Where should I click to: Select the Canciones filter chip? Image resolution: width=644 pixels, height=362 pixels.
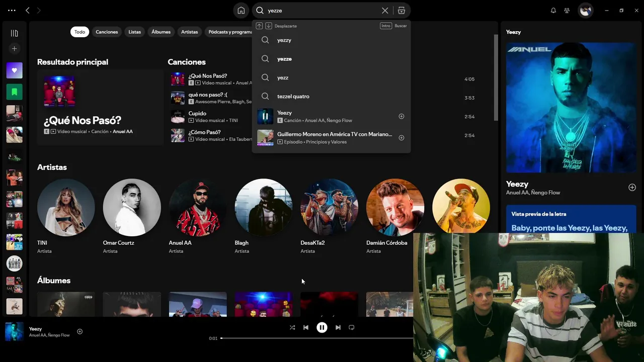[107, 32]
